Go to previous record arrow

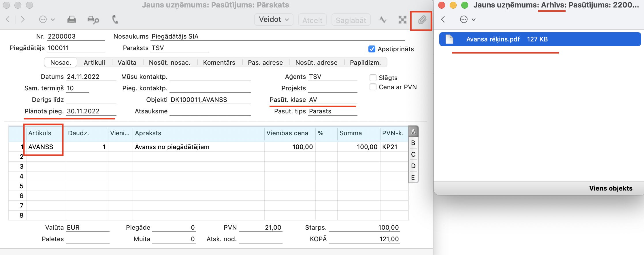[x=8, y=20]
